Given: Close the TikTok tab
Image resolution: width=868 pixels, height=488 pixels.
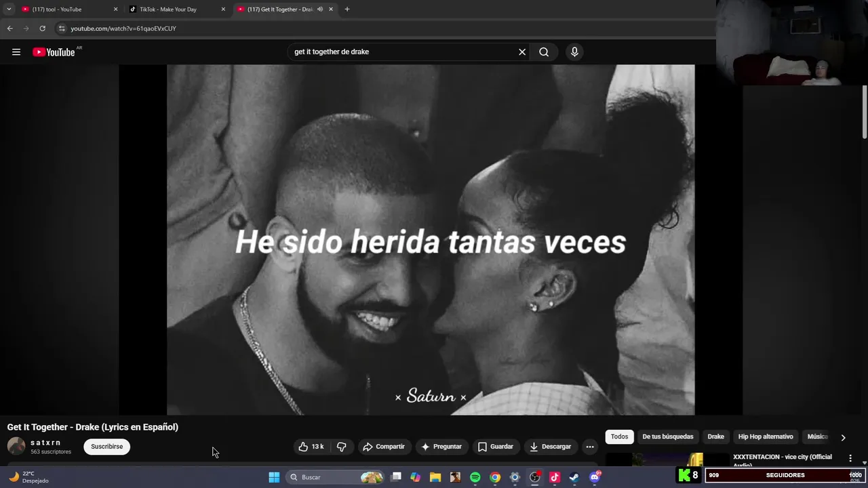Looking at the screenshot, I should (x=223, y=9).
